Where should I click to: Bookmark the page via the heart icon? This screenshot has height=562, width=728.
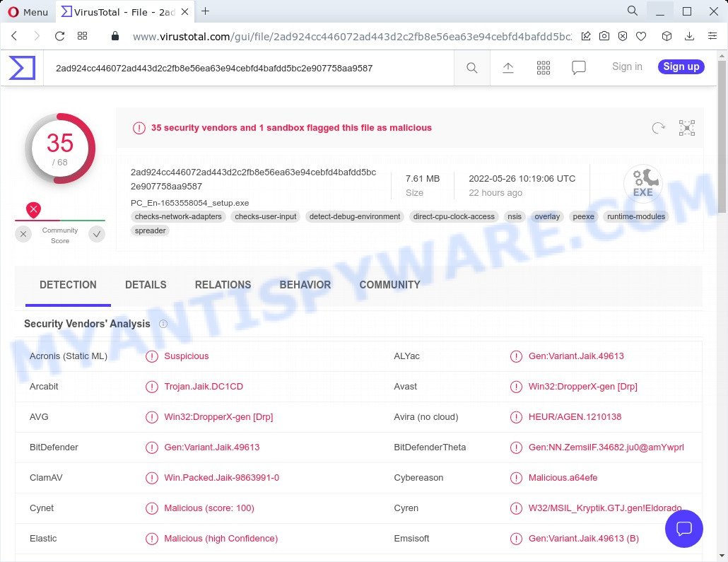click(640, 35)
